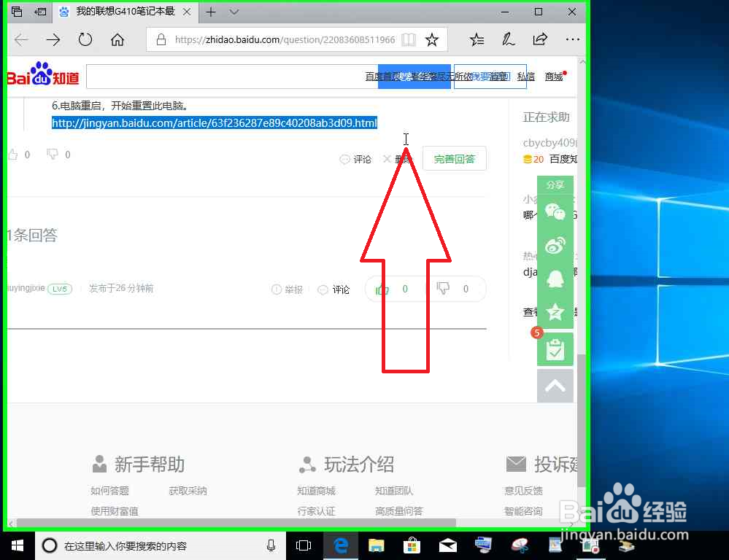This screenshot has width=729, height=560.
Task: Expand the 分享 share panel
Action: tap(555, 185)
